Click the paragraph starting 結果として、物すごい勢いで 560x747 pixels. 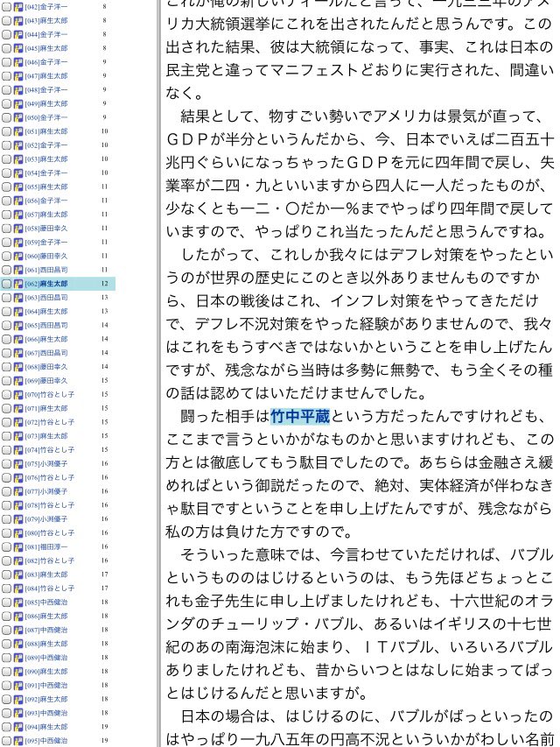pos(360,174)
